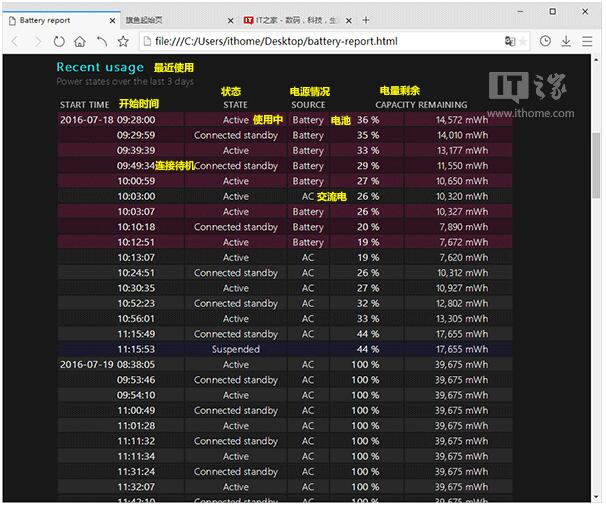Click the translate icon in address bar
The image size is (606, 505).
click(x=510, y=42)
